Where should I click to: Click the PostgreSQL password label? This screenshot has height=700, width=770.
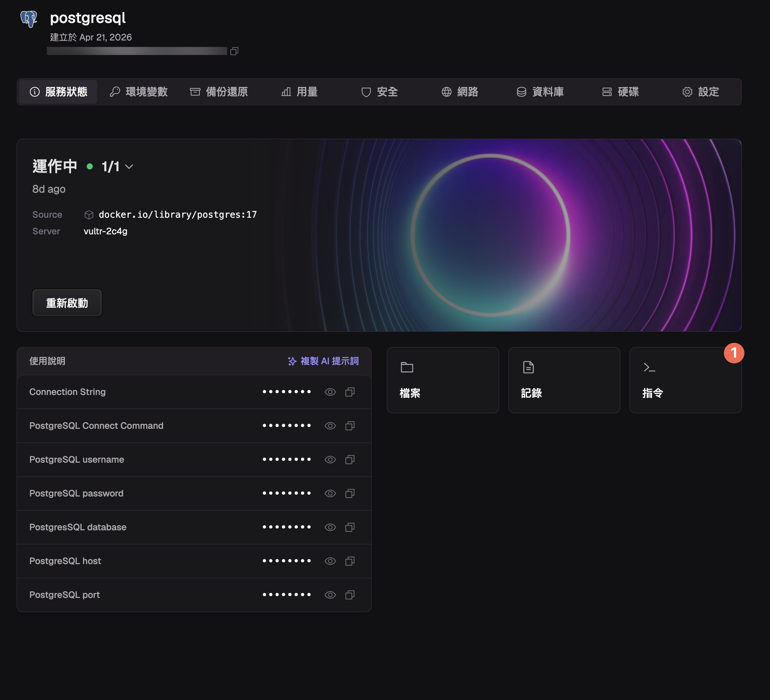(76, 493)
